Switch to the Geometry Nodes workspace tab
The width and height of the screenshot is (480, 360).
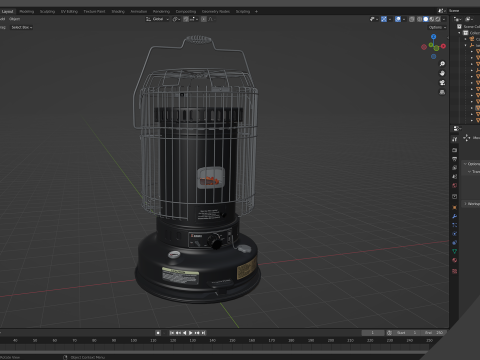216,11
